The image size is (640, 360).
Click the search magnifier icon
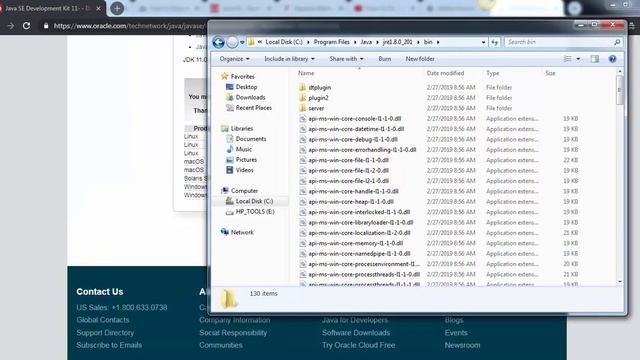[617, 42]
